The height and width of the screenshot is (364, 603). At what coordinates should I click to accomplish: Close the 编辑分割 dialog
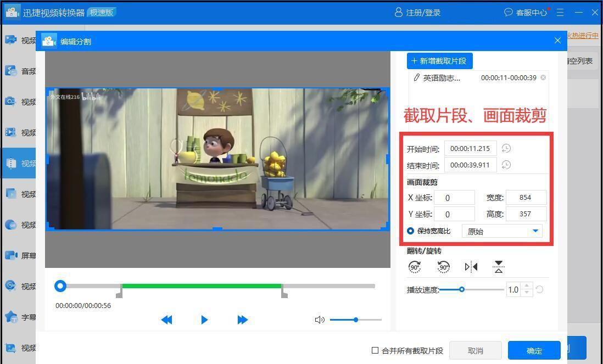tap(557, 41)
